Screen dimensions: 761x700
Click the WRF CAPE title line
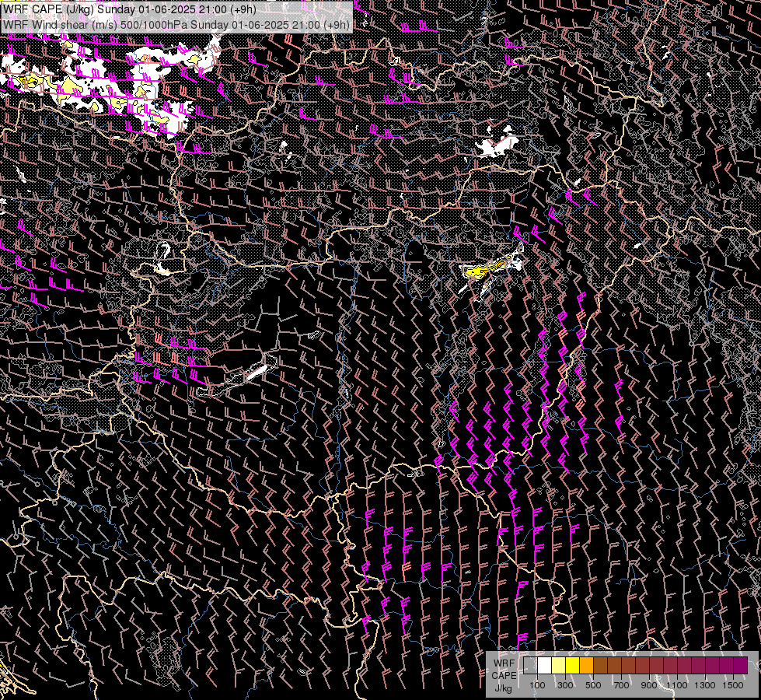coord(129,9)
